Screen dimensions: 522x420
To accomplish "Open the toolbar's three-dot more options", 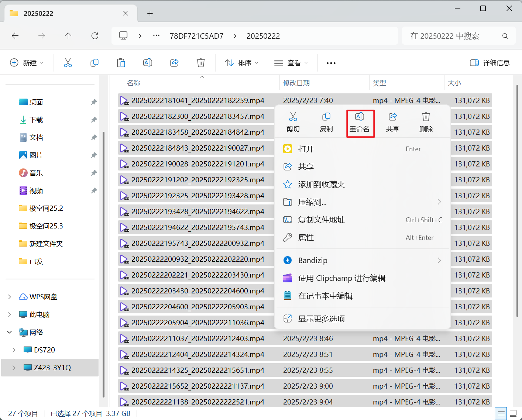I will pyautogui.click(x=331, y=63).
